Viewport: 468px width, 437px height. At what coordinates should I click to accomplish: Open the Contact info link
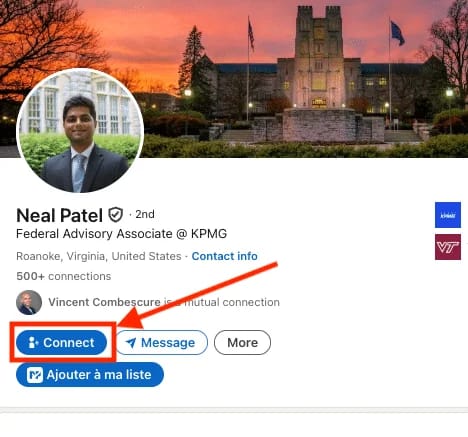225,256
